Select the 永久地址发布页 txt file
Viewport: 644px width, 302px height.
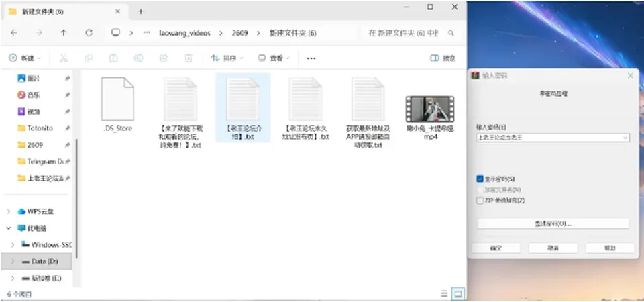point(305,109)
